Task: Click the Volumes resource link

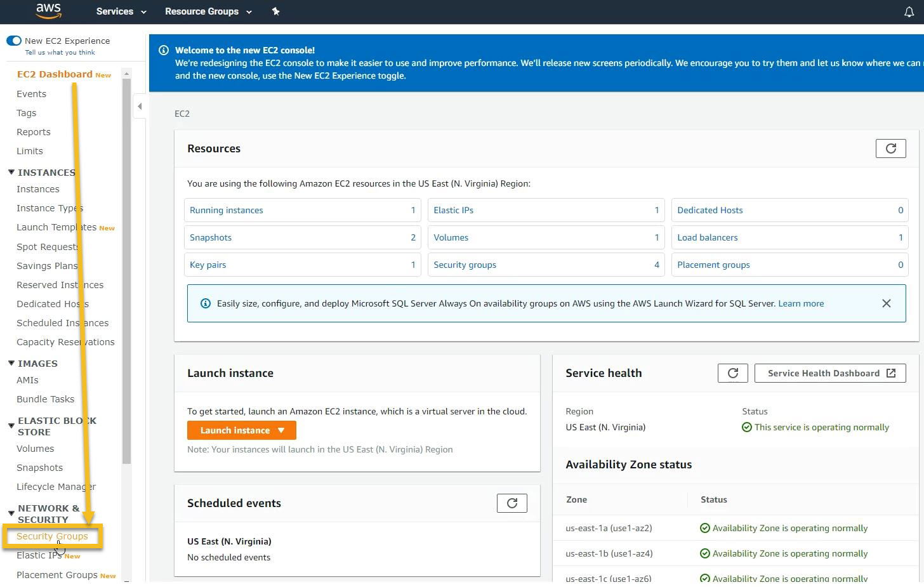Action: (x=451, y=237)
